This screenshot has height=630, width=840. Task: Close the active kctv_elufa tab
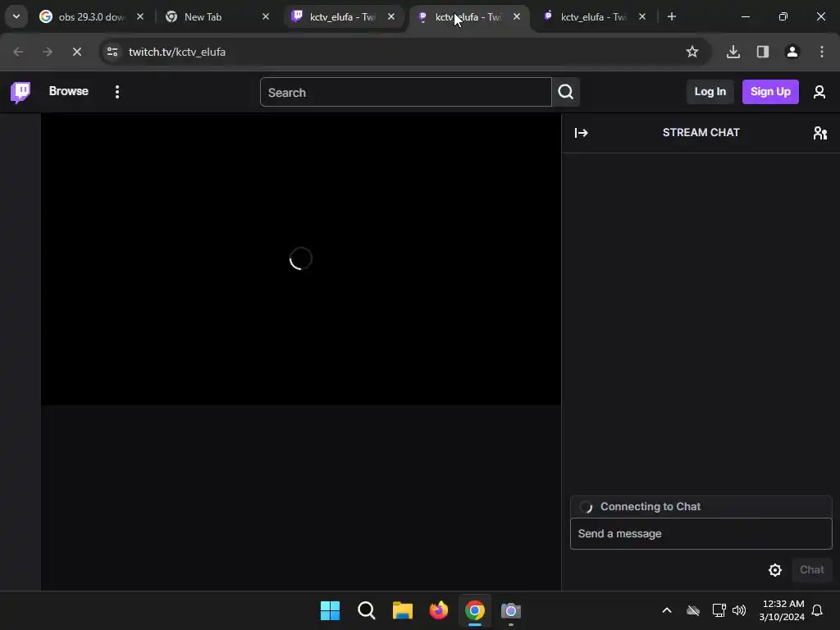click(517, 16)
